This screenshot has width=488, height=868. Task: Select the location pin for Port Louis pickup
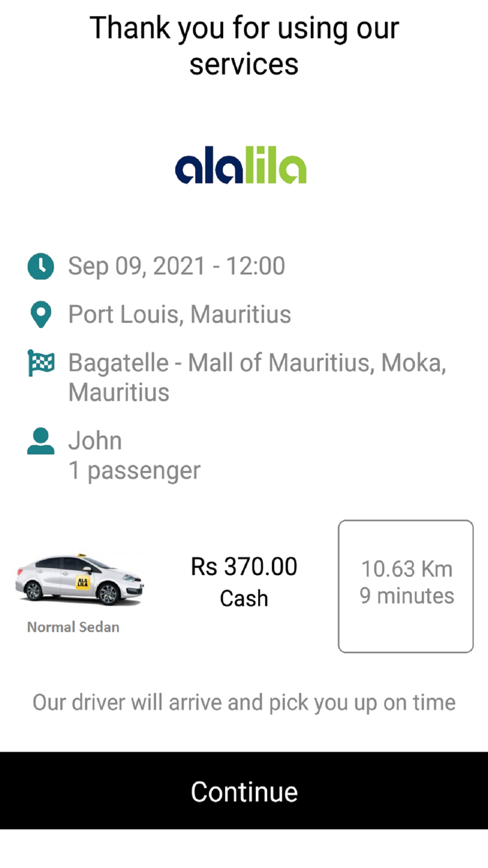pyautogui.click(x=40, y=314)
